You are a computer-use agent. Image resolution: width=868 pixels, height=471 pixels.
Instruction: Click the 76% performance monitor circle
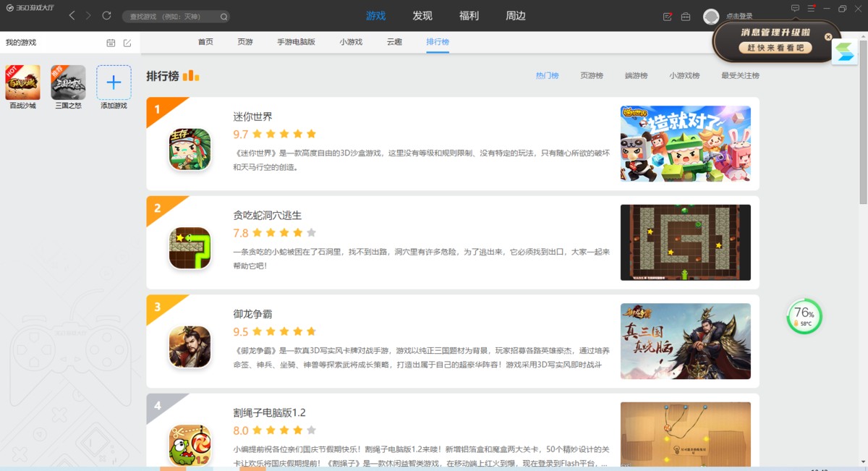(x=804, y=316)
